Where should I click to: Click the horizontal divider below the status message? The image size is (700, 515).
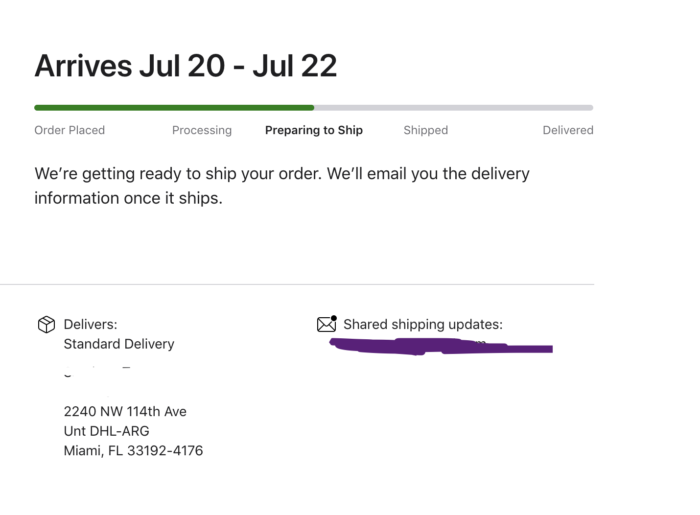(297, 284)
